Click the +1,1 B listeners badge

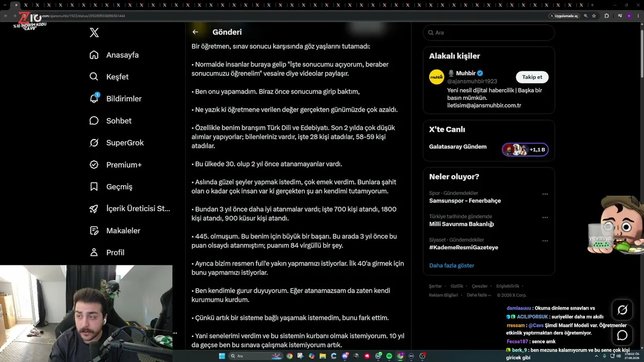[x=525, y=150]
